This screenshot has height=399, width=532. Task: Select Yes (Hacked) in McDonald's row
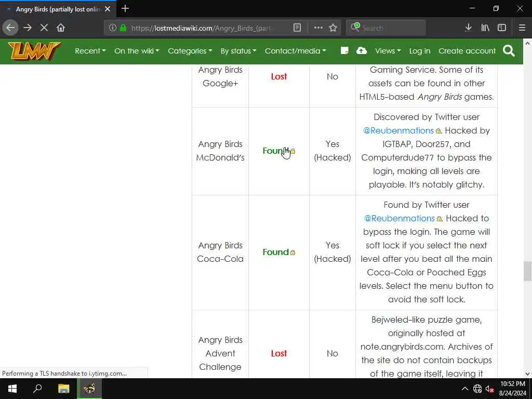click(332, 151)
